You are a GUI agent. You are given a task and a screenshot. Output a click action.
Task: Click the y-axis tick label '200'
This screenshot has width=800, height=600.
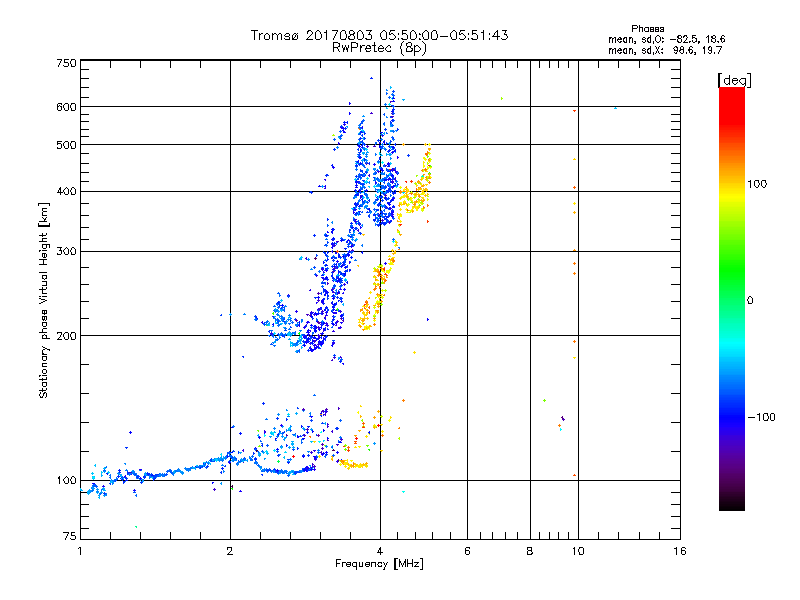[67, 336]
